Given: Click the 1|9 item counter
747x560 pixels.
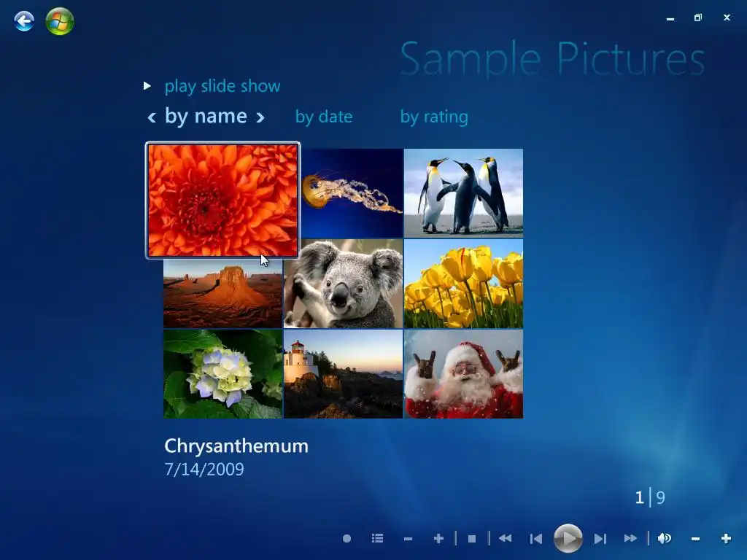Looking at the screenshot, I should 650,497.
